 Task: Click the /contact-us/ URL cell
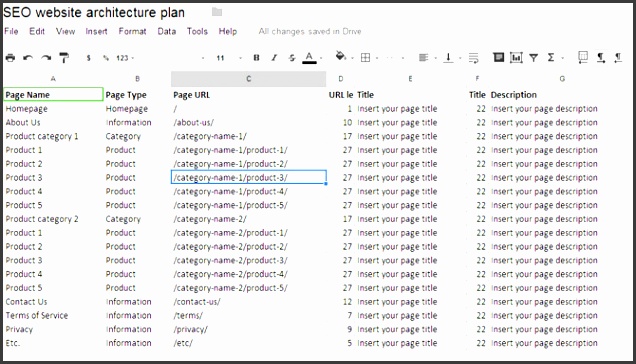pos(249,302)
